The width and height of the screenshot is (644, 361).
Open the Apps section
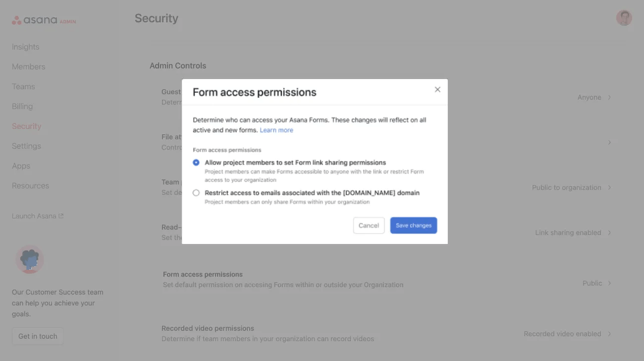[x=21, y=166]
